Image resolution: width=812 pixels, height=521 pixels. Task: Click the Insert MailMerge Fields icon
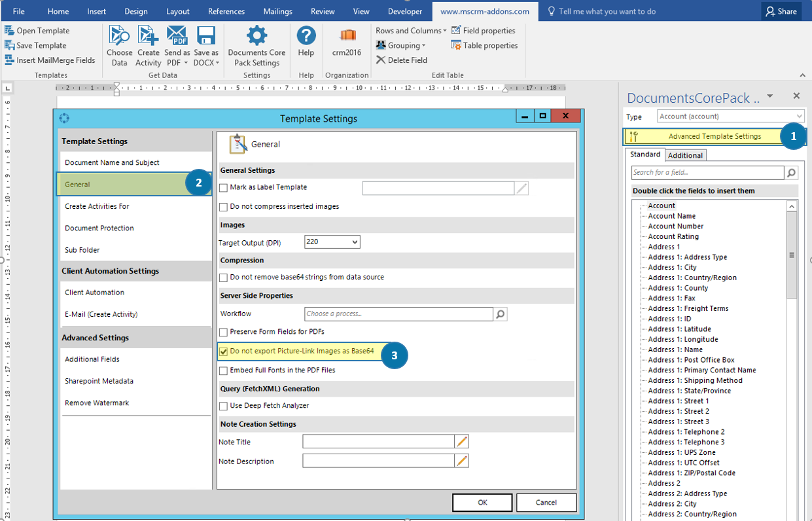tap(9, 60)
